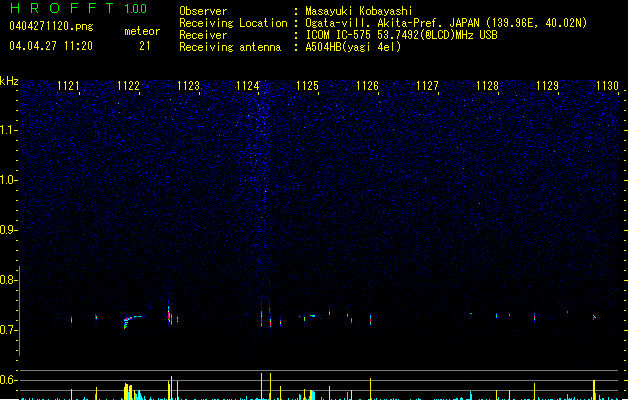Image resolution: width=629 pixels, height=400 pixels.
Task: Click the tall meteor echo just after 1124
Action: (262, 315)
